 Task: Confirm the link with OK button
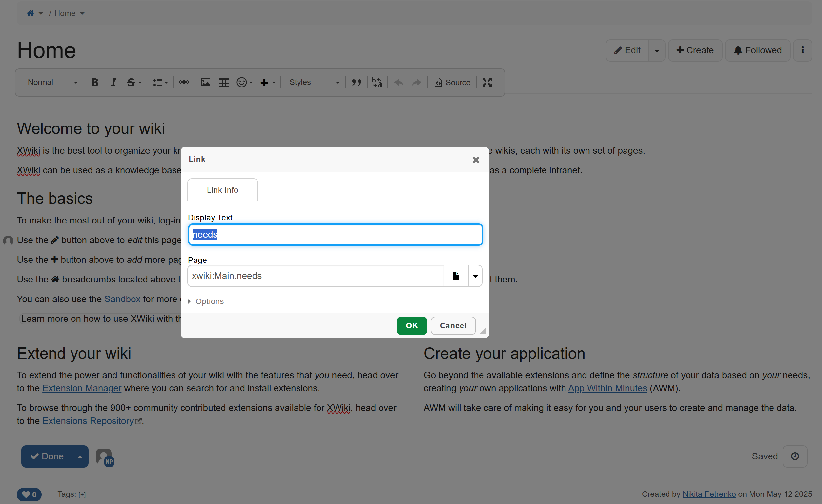[x=412, y=326]
